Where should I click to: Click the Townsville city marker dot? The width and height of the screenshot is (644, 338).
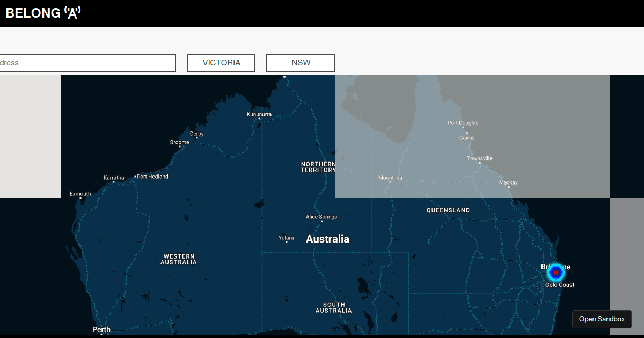480,163
